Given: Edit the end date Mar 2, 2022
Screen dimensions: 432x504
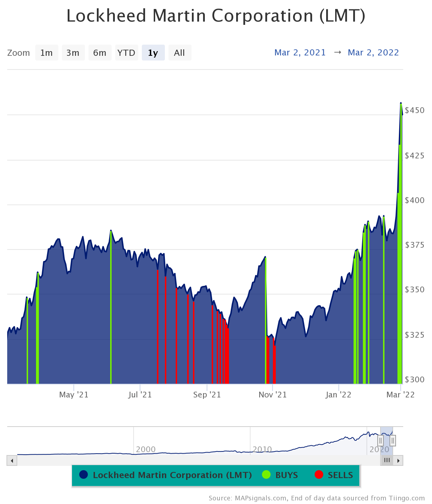Looking at the screenshot, I should [373, 53].
